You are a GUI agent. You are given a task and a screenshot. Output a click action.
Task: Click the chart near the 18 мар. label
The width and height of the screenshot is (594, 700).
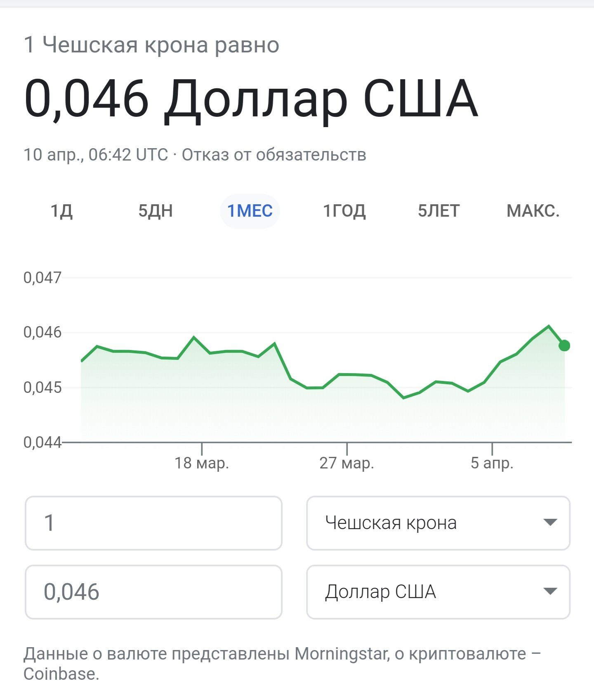(x=201, y=464)
